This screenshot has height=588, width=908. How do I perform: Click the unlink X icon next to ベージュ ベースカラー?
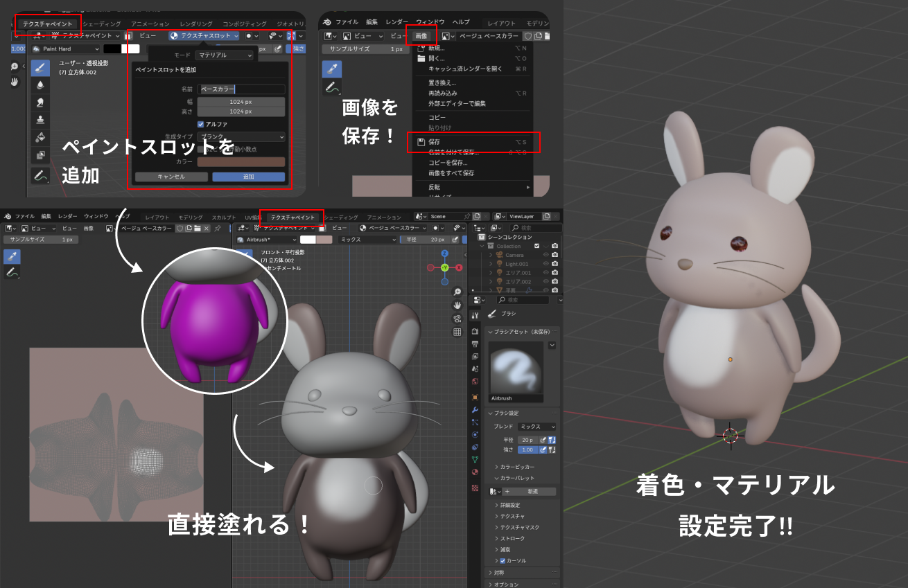[206, 228]
